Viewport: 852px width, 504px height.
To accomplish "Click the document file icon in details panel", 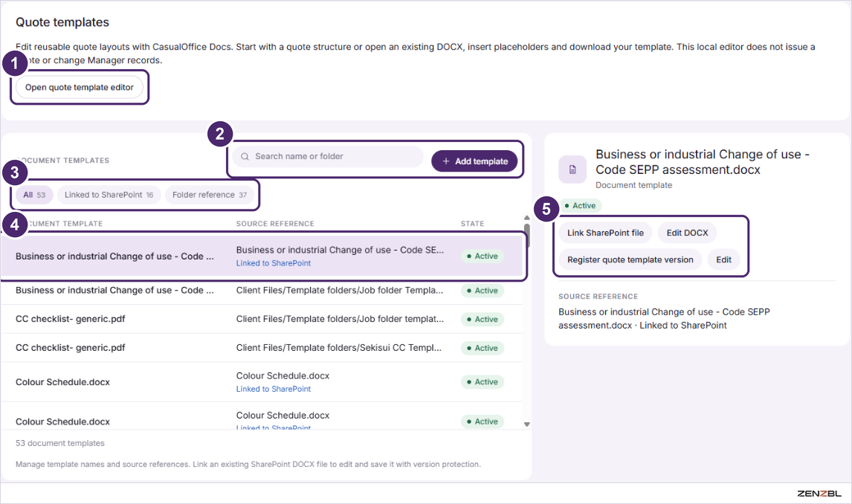I will [x=572, y=169].
